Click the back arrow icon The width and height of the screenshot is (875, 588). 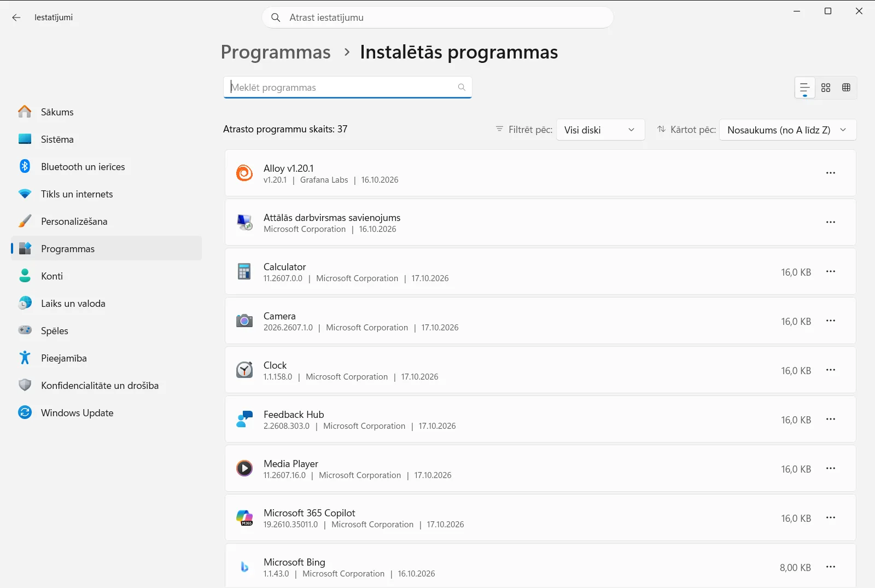[x=16, y=18]
